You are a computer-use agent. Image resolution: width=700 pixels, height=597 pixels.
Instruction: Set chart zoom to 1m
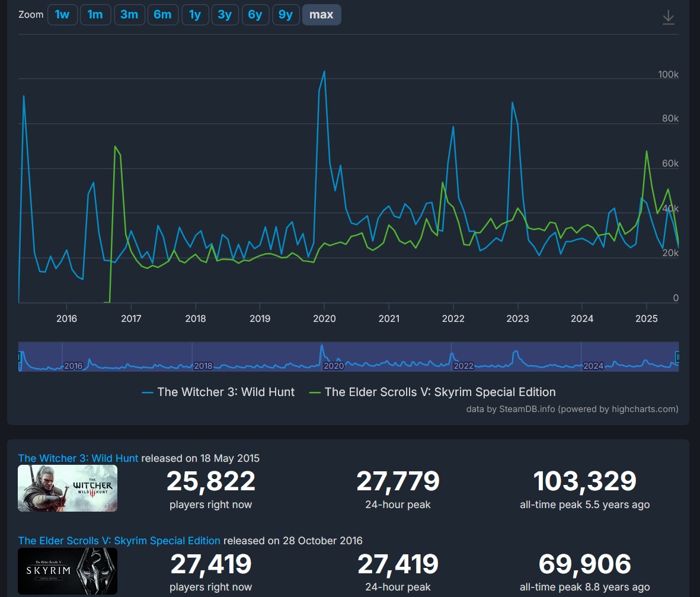95,15
